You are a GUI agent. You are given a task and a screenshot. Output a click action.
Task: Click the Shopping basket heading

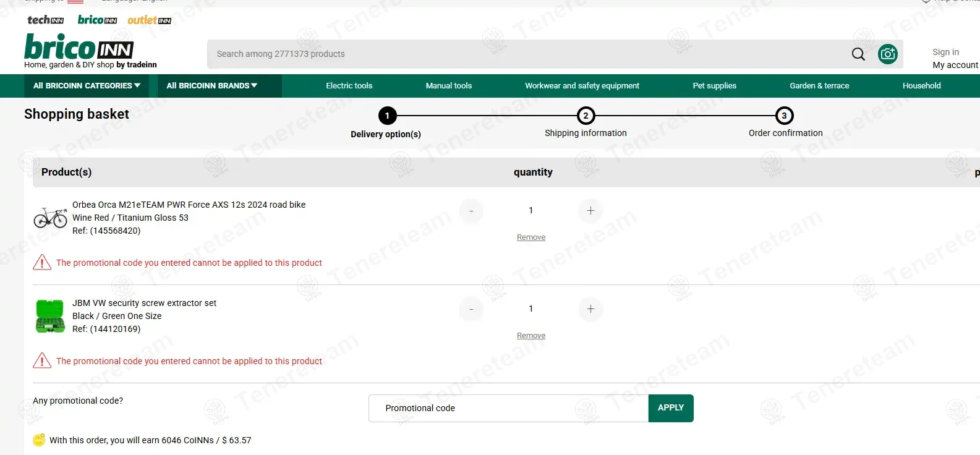coord(77,114)
